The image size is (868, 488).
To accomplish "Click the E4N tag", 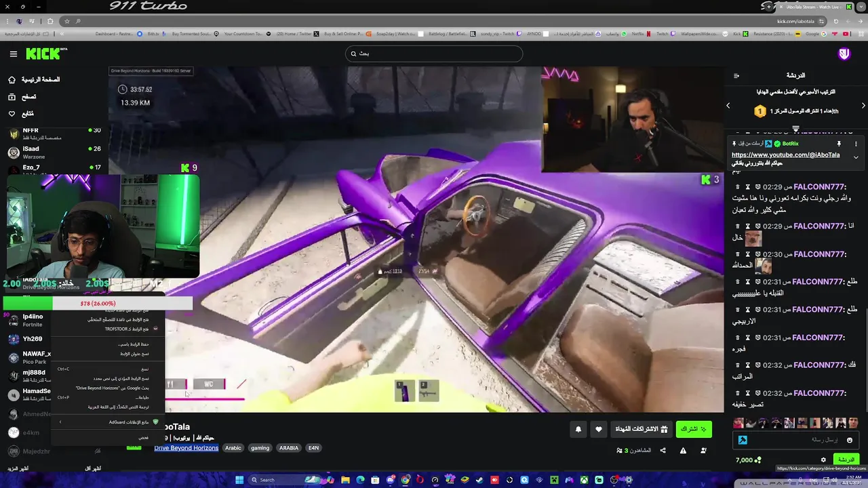I will pos(313,448).
